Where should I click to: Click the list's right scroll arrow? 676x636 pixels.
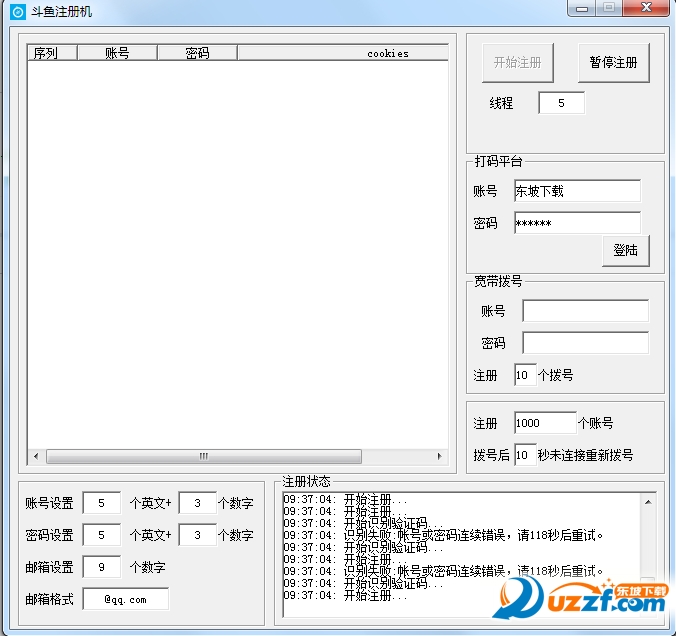(439, 456)
